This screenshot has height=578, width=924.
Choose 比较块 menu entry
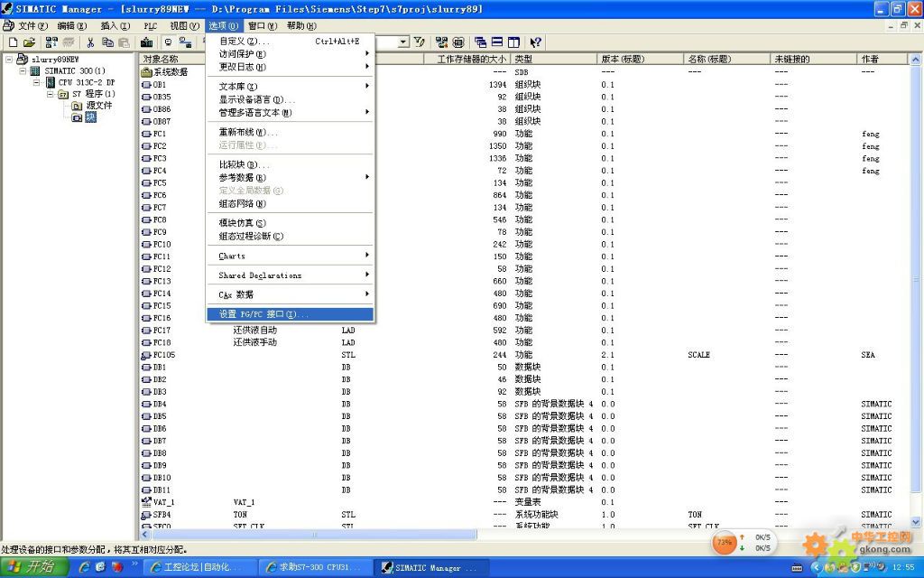coord(290,164)
